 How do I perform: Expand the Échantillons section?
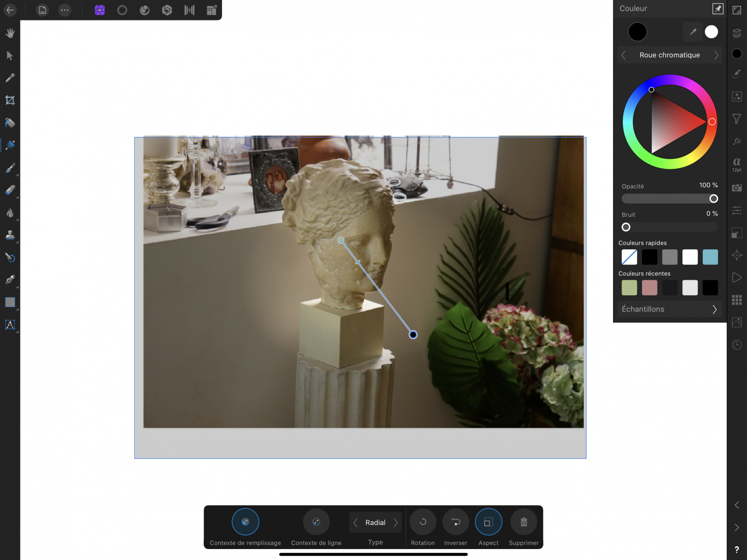(x=669, y=309)
